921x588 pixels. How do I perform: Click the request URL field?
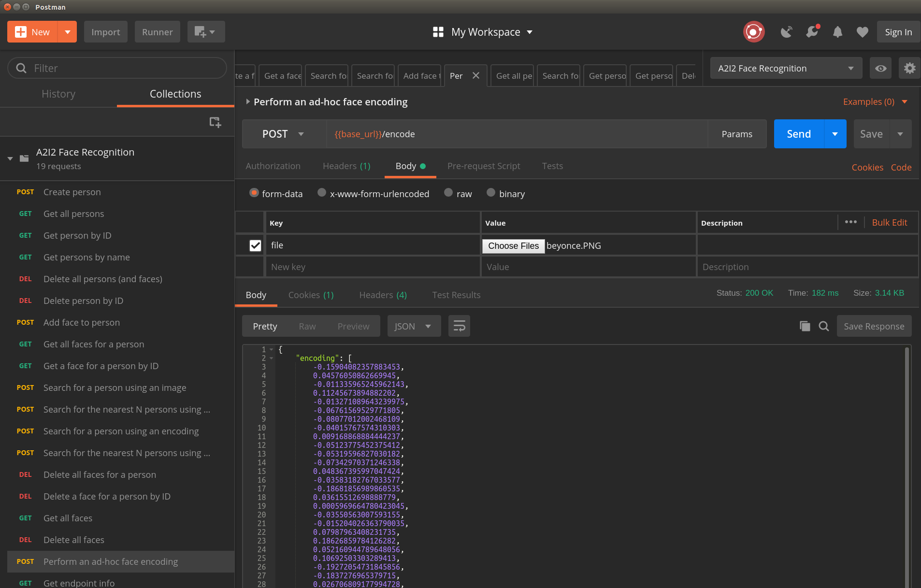tap(517, 134)
